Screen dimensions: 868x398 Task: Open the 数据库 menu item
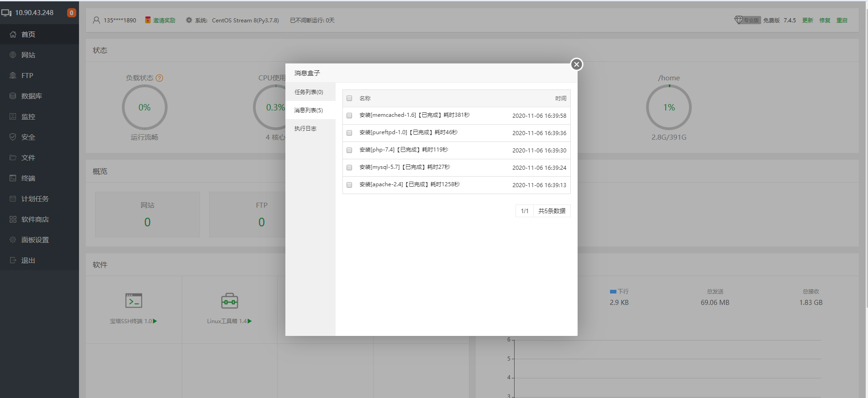coord(39,96)
